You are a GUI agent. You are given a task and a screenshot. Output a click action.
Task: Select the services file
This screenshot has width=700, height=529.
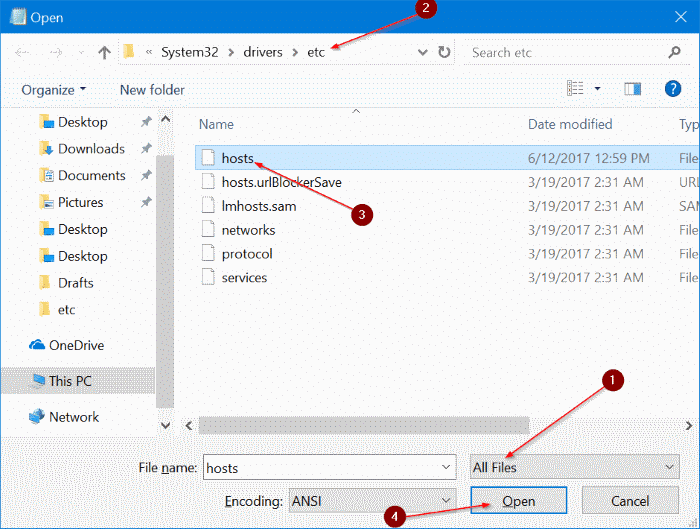click(446, 278)
